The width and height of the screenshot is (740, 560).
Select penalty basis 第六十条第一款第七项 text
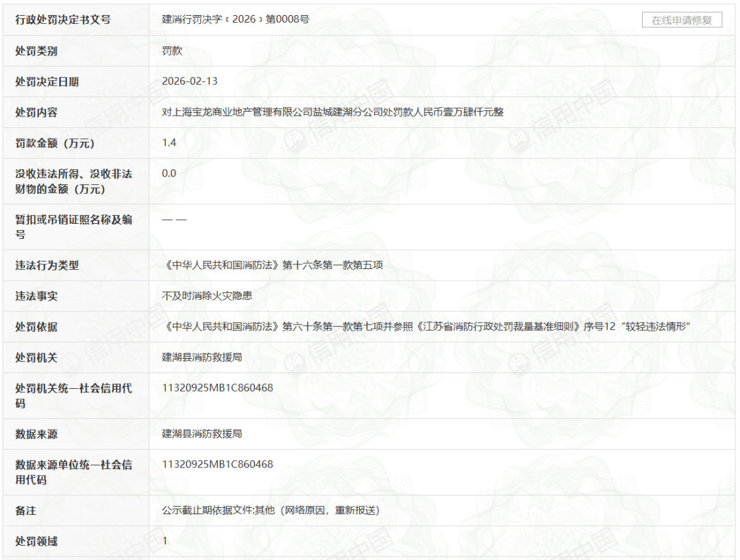(x=425, y=326)
